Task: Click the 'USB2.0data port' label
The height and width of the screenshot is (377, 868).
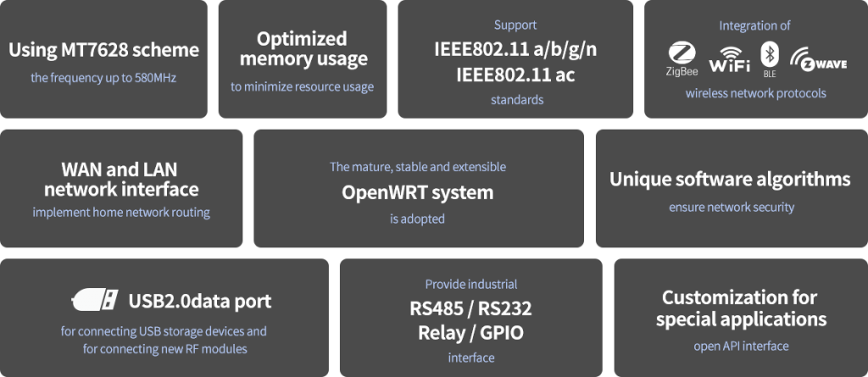Action: [x=200, y=301]
